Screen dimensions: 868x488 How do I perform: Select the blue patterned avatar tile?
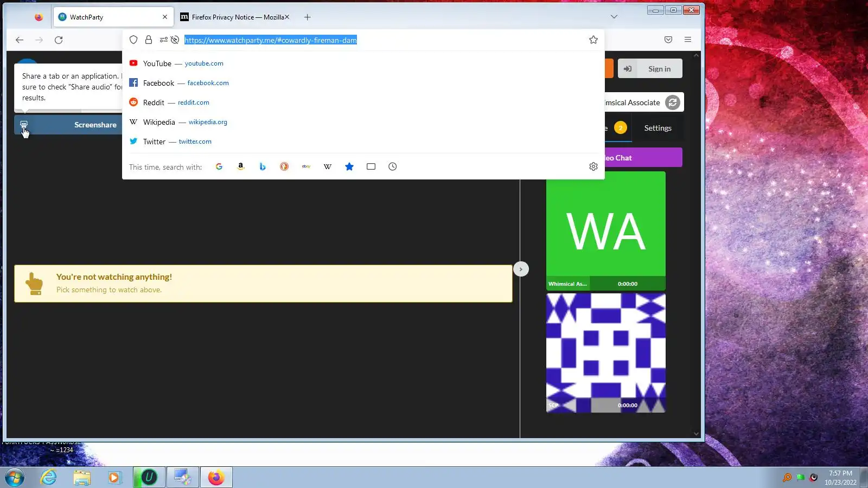coord(606,353)
